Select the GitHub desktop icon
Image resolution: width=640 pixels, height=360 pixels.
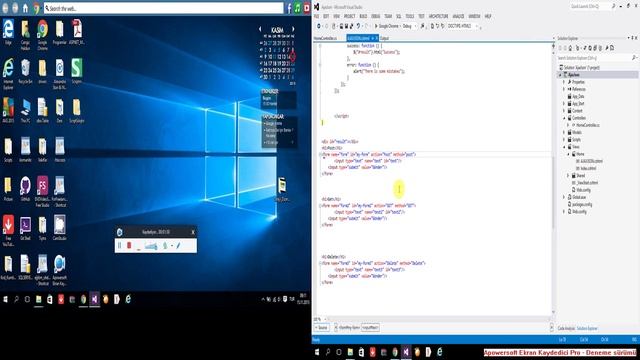click(25, 189)
